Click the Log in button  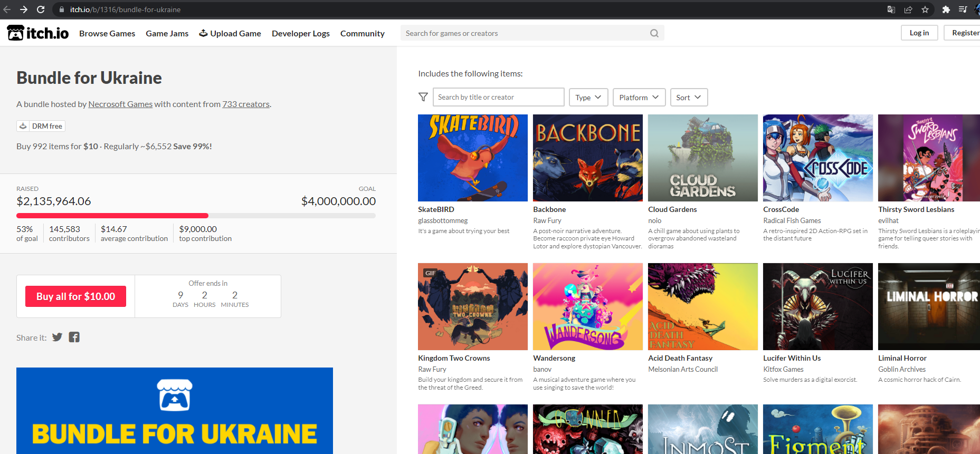[x=919, y=33]
